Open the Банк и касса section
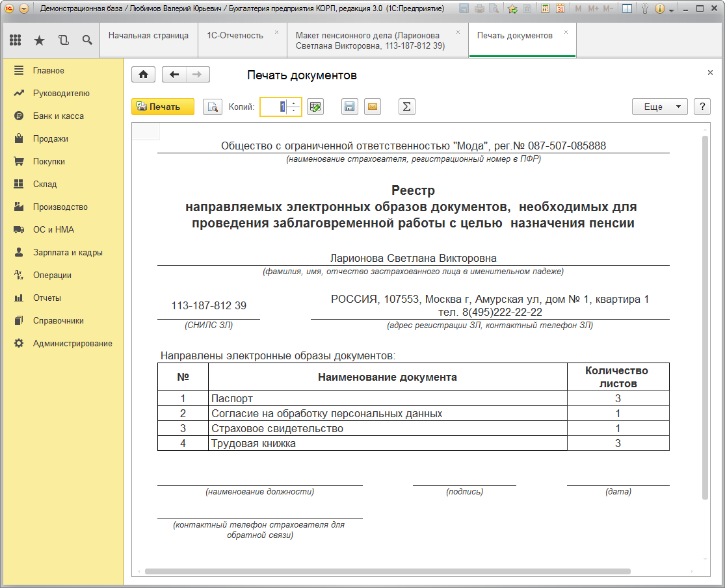 (58, 116)
